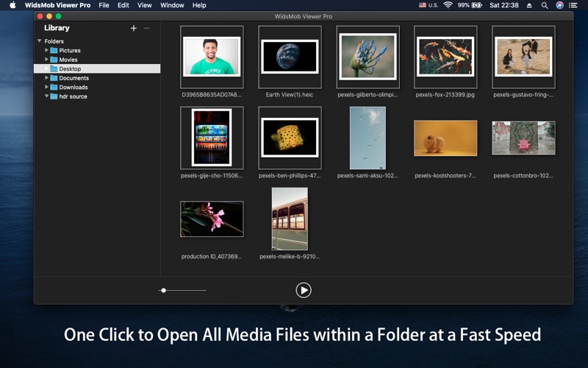The width and height of the screenshot is (588, 368).
Task: Select the Earth View(1).heic thumbnail
Action: click(x=290, y=57)
